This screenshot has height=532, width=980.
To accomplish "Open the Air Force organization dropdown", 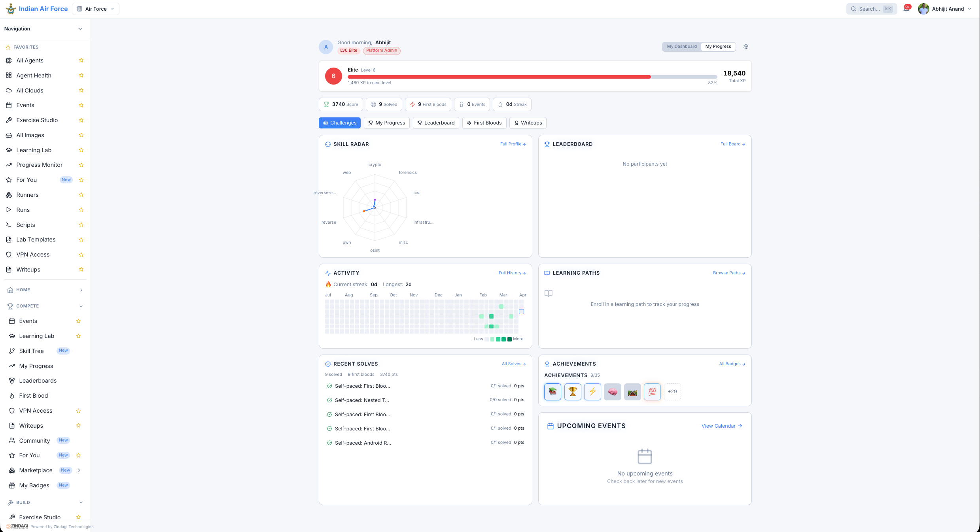I will pyautogui.click(x=96, y=9).
